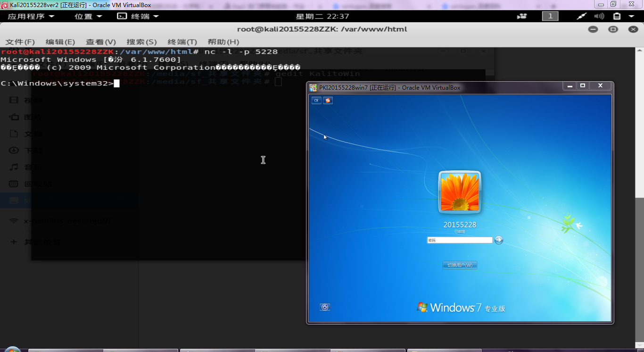The height and width of the screenshot is (352, 644).
Task: Close the Kali terminal window
Action: (x=633, y=29)
